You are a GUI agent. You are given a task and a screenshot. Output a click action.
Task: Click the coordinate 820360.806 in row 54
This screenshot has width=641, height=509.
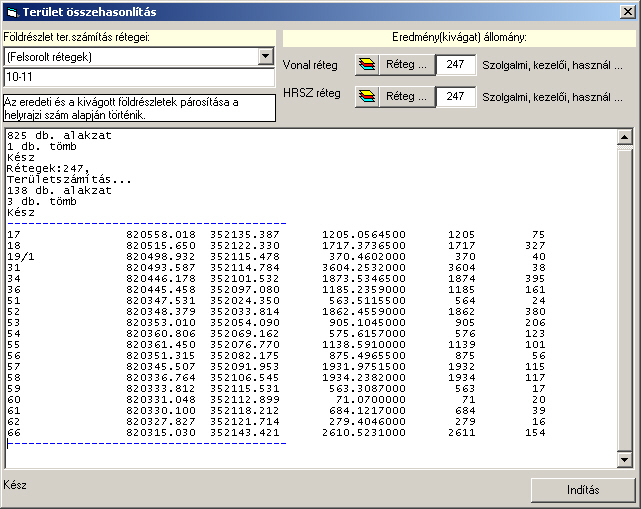pos(161,334)
